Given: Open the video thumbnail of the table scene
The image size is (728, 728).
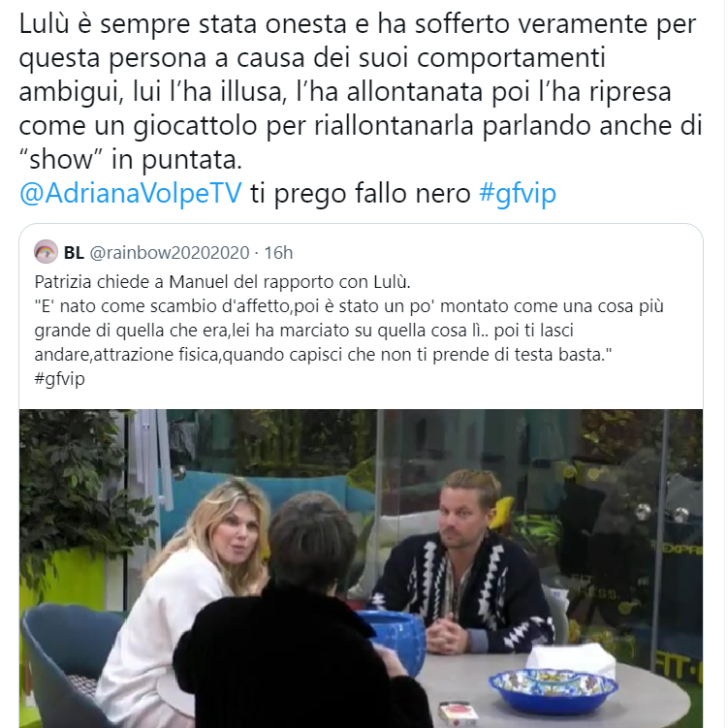Looking at the screenshot, I should [x=361, y=568].
